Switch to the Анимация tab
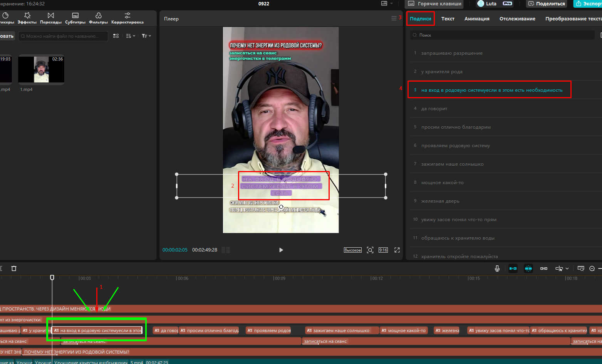 [477, 18]
